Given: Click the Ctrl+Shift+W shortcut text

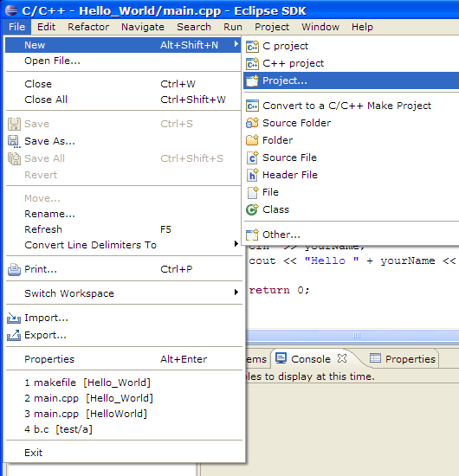Looking at the screenshot, I should (193, 100).
